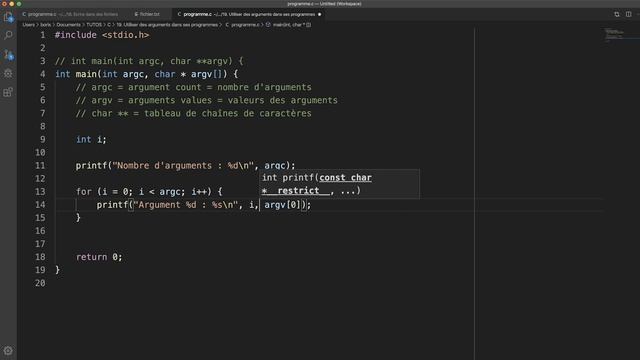Click the commented main declaration on line 3
Screen dimensions: 640x360
pos(149,61)
